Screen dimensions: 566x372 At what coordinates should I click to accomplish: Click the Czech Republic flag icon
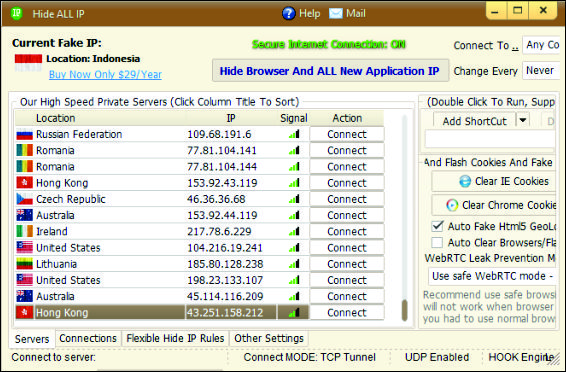25,199
